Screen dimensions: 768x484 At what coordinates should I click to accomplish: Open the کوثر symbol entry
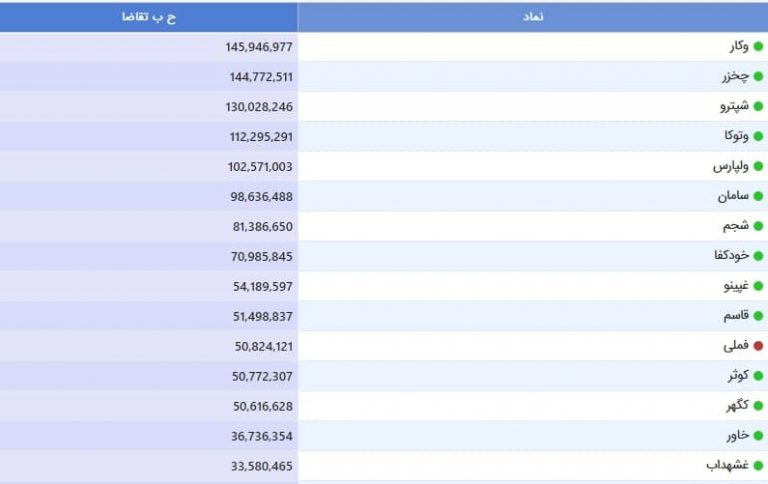click(x=738, y=376)
